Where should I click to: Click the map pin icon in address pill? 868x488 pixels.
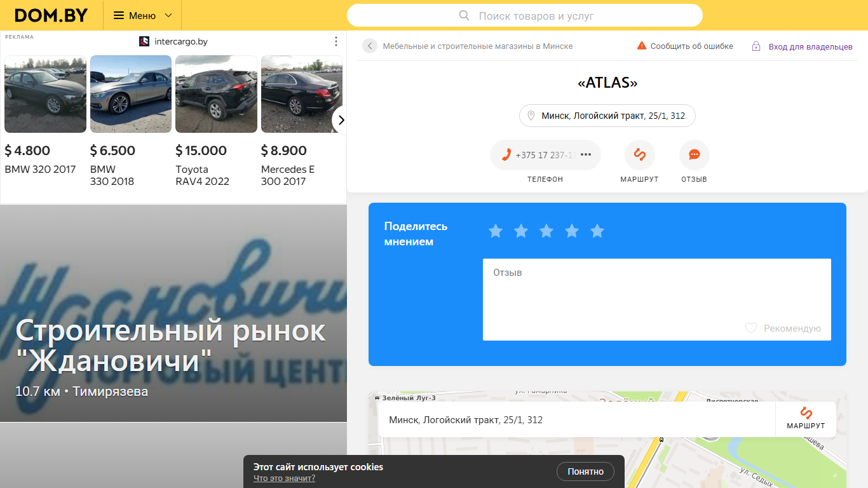tap(531, 116)
